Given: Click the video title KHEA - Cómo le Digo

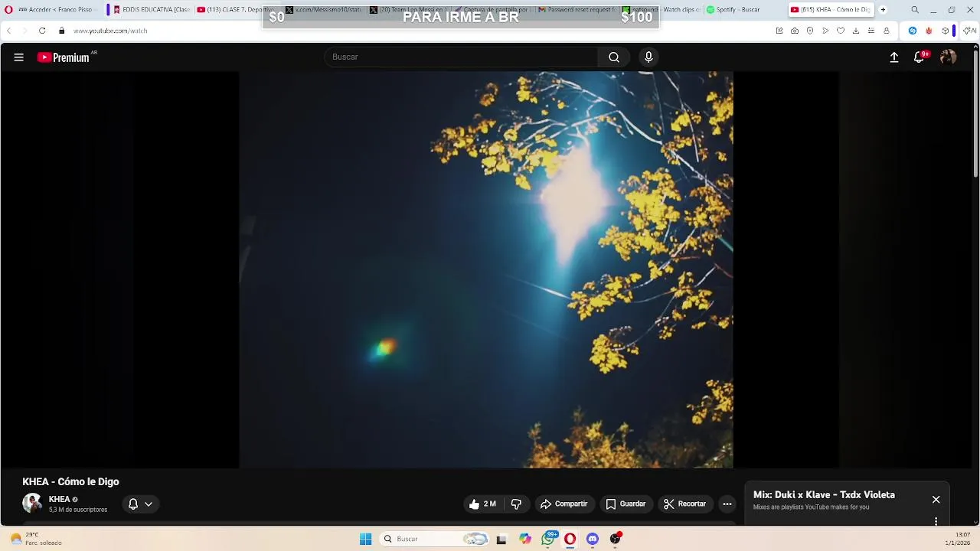Looking at the screenshot, I should click(x=70, y=482).
